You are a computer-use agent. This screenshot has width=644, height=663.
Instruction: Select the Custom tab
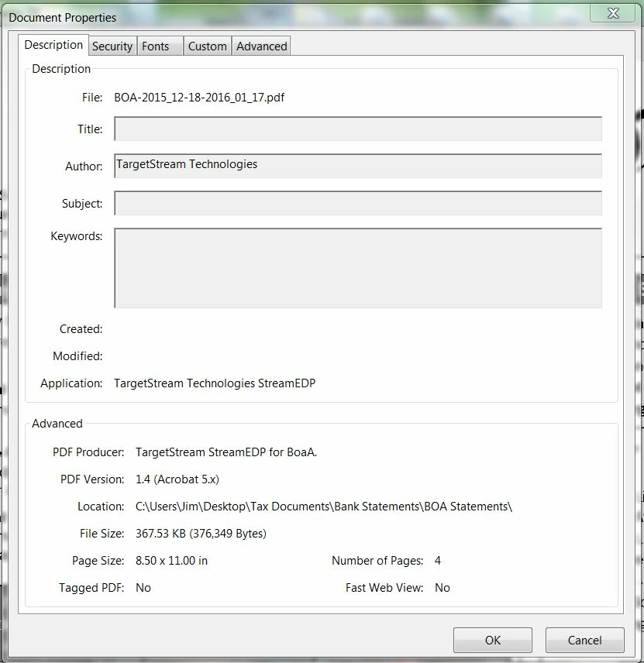coord(208,46)
